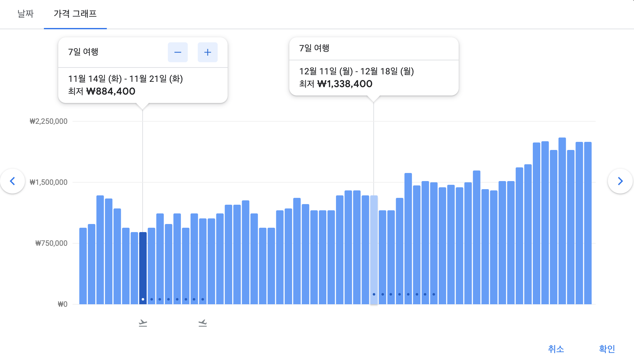Click the ₩1,338,400 price tooltip

(344, 84)
